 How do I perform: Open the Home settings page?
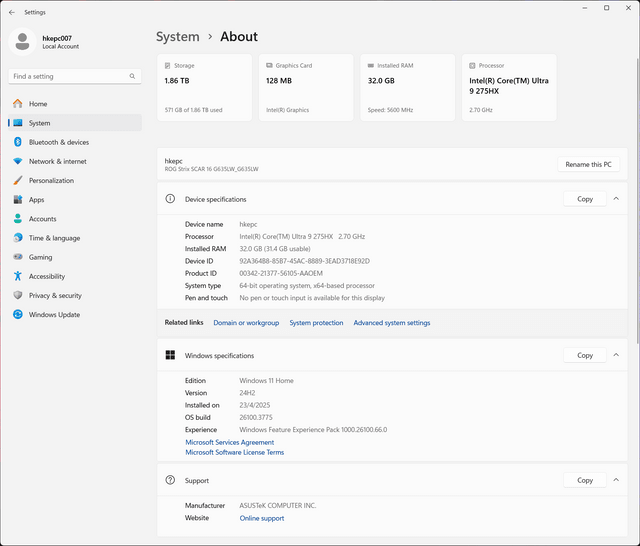click(x=75, y=104)
